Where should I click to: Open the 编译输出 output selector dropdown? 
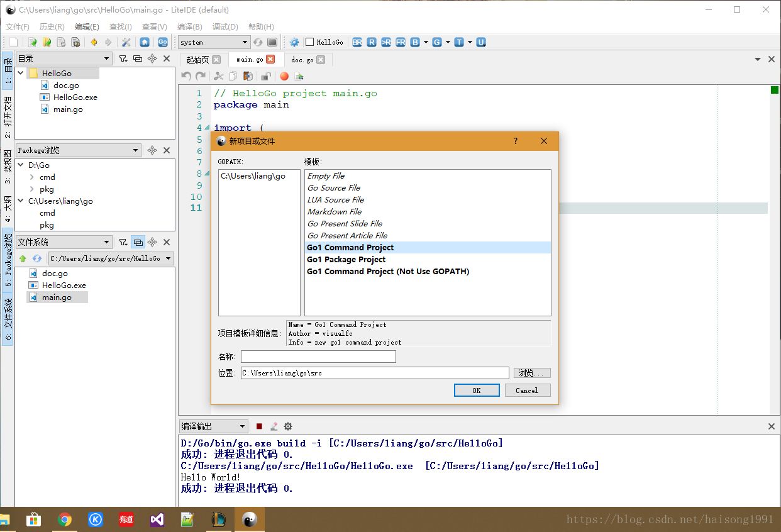click(x=214, y=426)
